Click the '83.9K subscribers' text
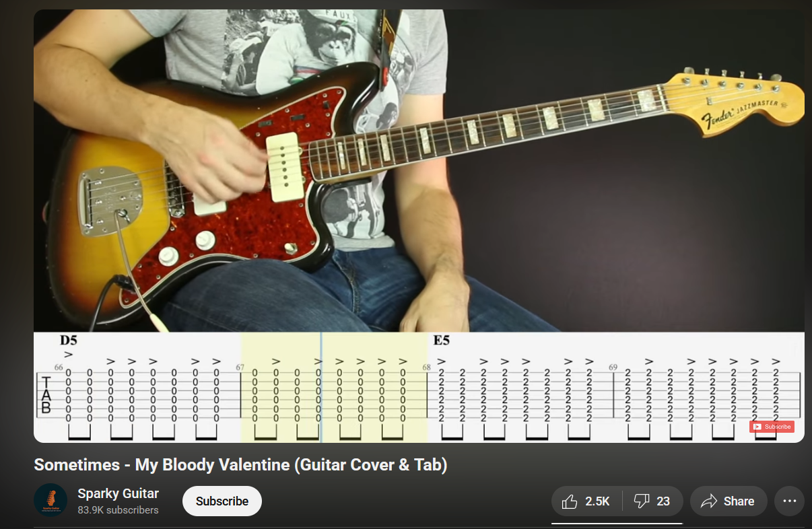The image size is (812, 529). point(118,510)
